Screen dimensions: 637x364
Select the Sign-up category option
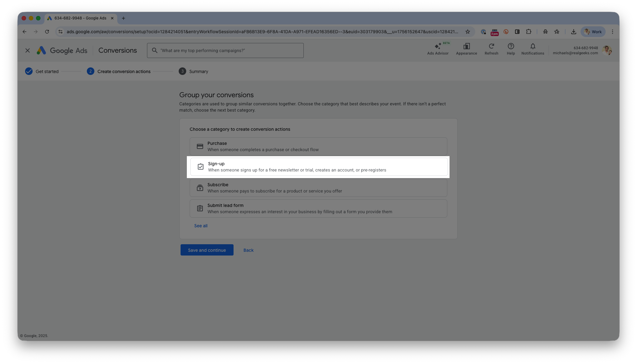coord(318,167)
